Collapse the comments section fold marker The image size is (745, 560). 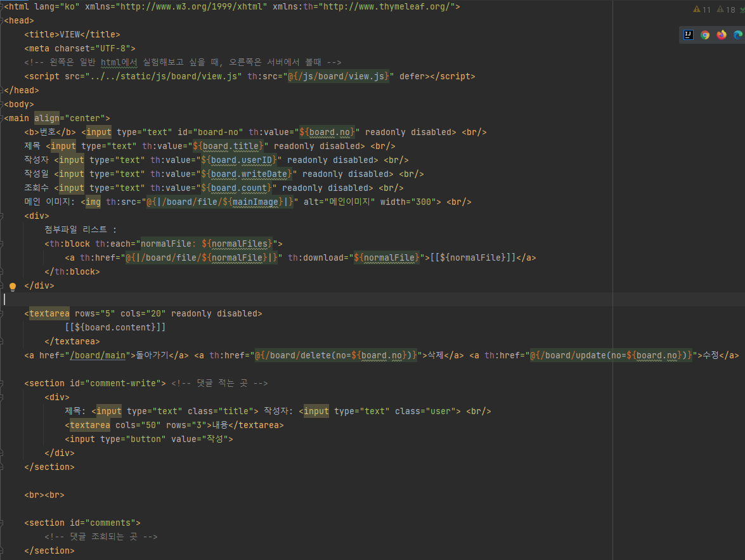2,523
